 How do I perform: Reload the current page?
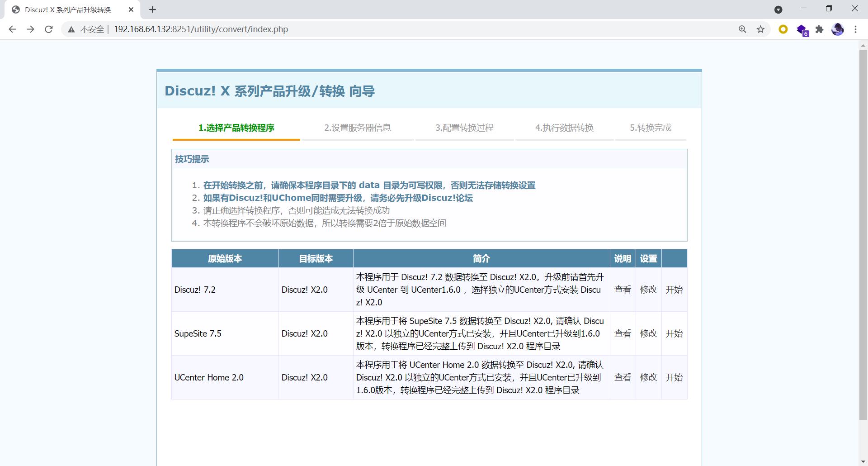[48, 29]
